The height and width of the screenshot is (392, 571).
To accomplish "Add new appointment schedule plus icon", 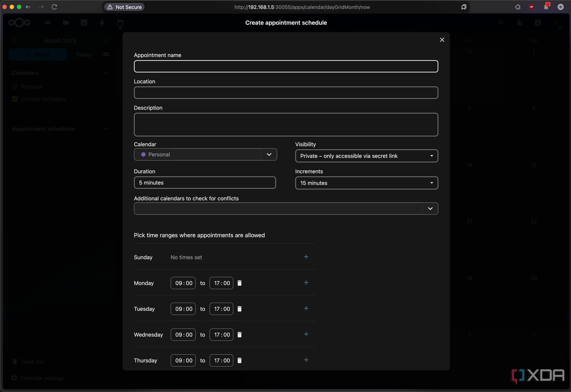I will tap(106, 129).
